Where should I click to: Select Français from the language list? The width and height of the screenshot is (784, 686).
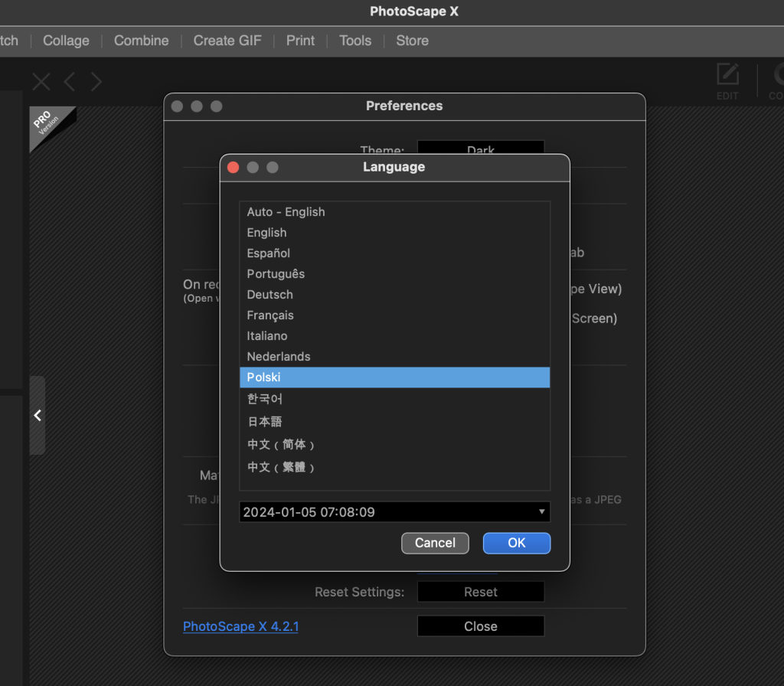pyautogui.click(x=270, y=315)
